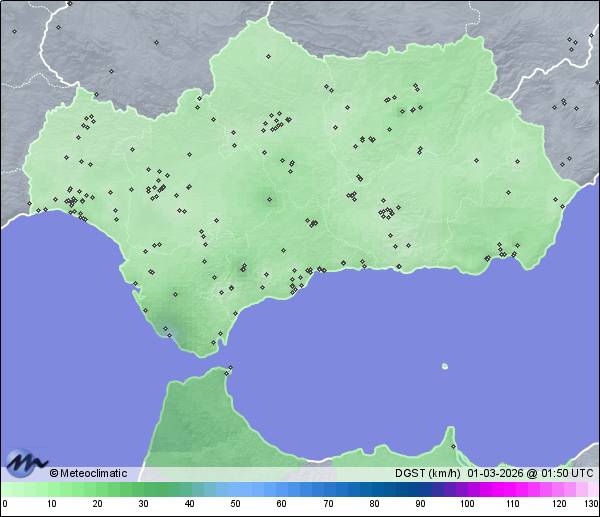Click the DGST (km/h) label
The width and height of the screenshot is (600, 517).
427,473
